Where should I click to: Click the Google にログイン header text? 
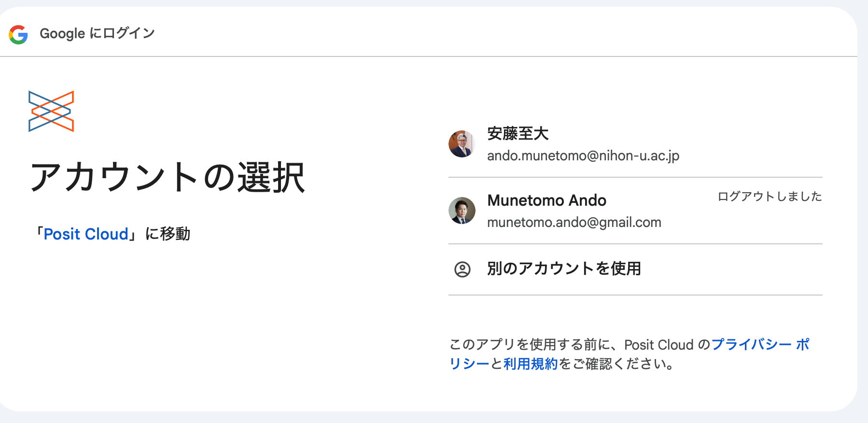pos(97,33)
